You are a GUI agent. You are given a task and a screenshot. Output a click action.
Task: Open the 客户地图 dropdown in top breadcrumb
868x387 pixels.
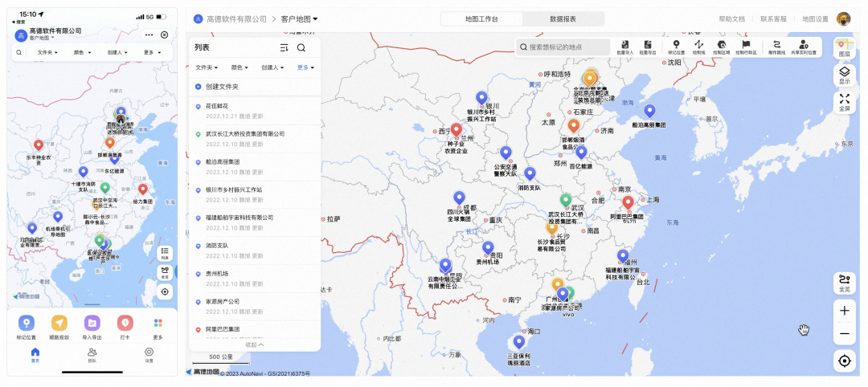(x=300, y=18)
